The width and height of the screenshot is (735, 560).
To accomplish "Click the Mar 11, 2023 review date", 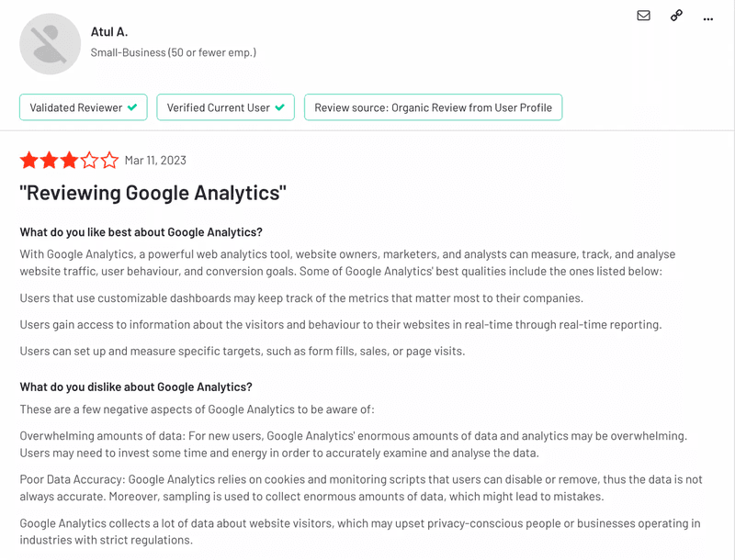I will [153, 160].
